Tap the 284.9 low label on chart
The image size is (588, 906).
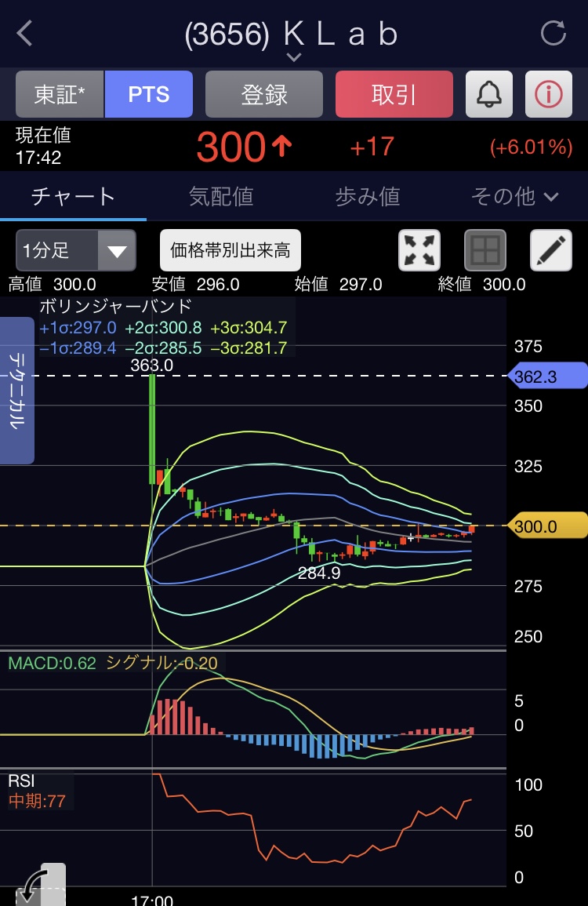tap(319, 573)
